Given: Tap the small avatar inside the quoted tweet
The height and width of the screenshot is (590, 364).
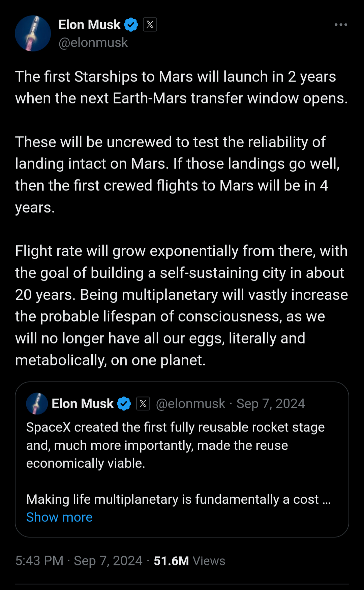Looking at the screenshot, I should [37, 404].
